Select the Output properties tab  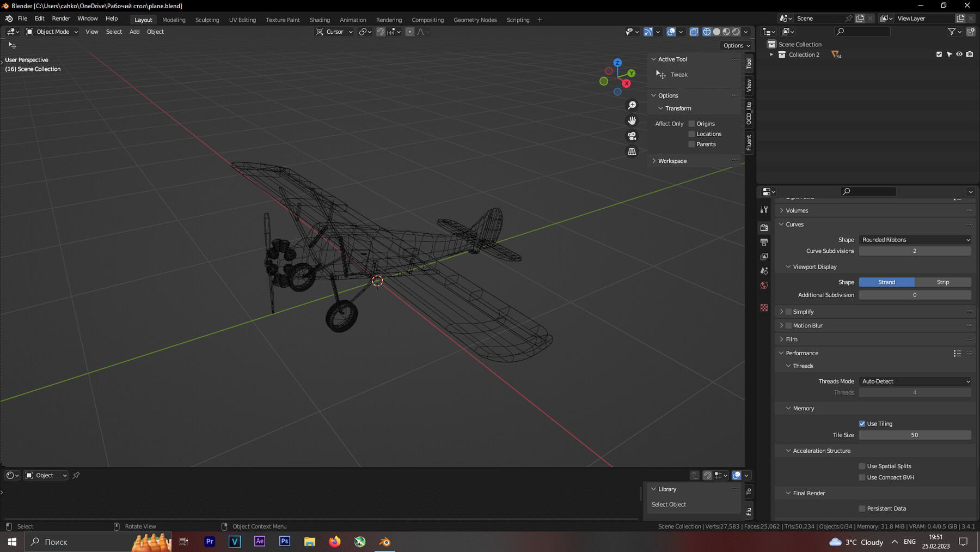tap(764, 241)
